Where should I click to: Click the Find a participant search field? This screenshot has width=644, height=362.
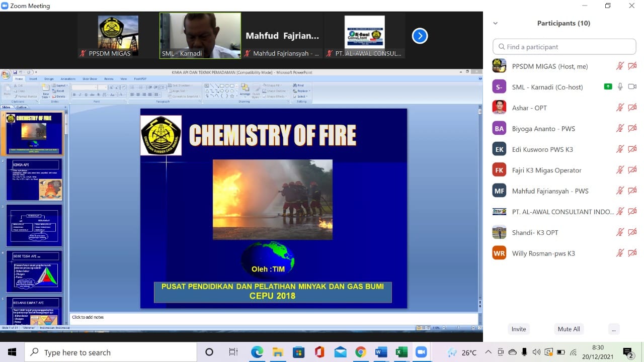point(565,47)
